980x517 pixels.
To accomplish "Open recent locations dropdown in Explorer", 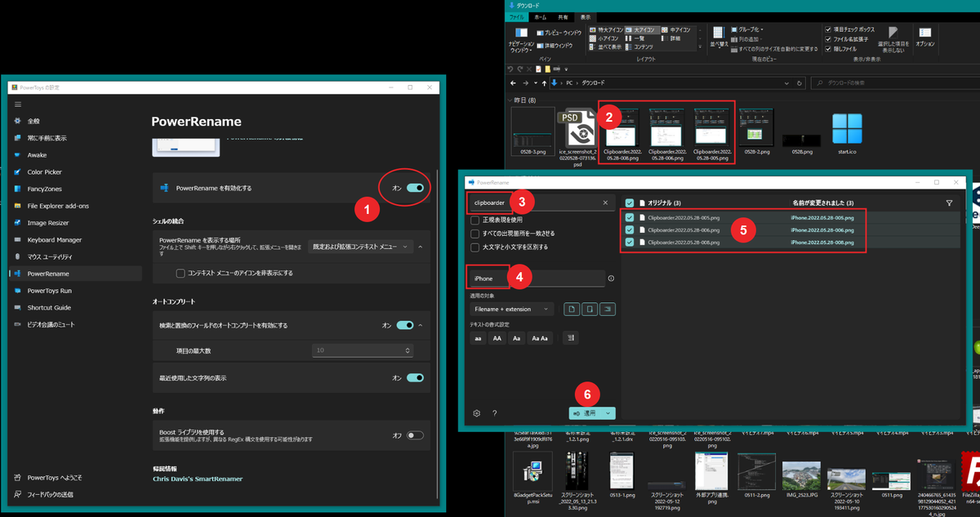I will (x=535, y=82).
